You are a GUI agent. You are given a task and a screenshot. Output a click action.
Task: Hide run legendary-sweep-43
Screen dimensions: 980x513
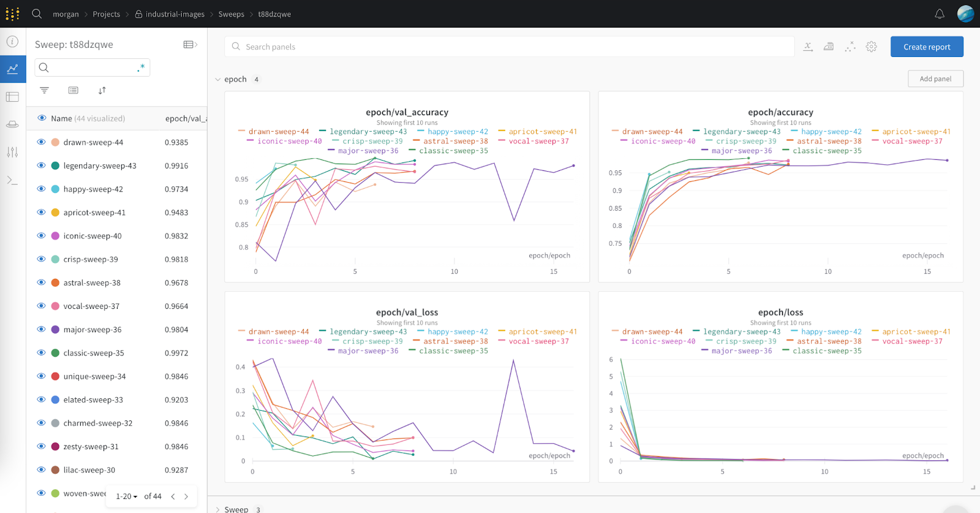point(42,165)
